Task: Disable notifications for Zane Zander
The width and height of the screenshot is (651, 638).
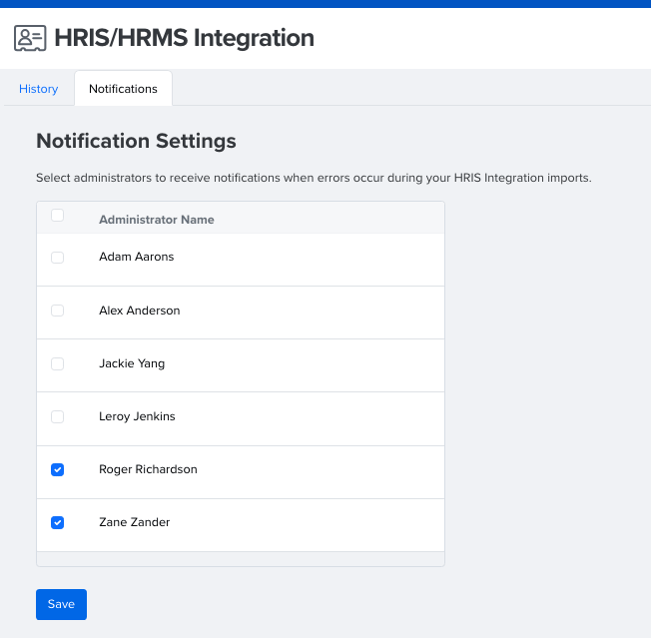Action: 57,522
